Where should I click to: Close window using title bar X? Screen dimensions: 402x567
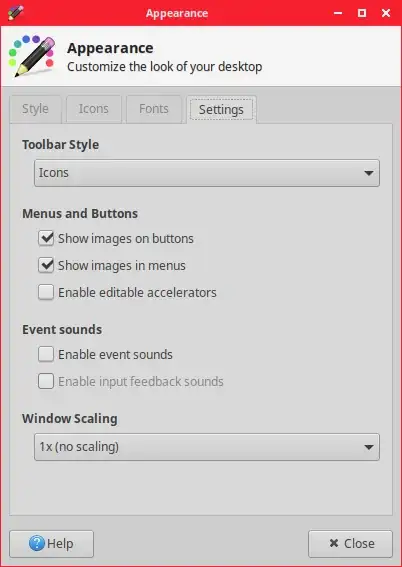pos(386,13)
